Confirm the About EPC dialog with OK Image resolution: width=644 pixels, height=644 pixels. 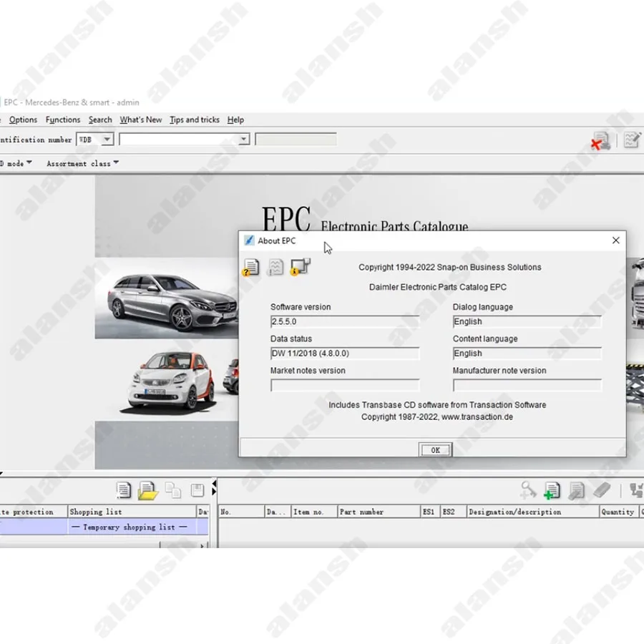[x=435, y=450]
